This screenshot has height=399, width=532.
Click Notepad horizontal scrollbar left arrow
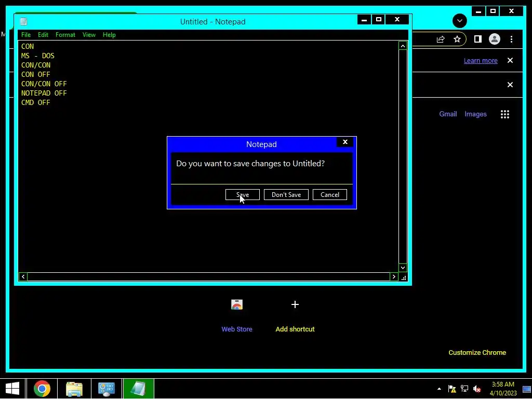point(23,276)
